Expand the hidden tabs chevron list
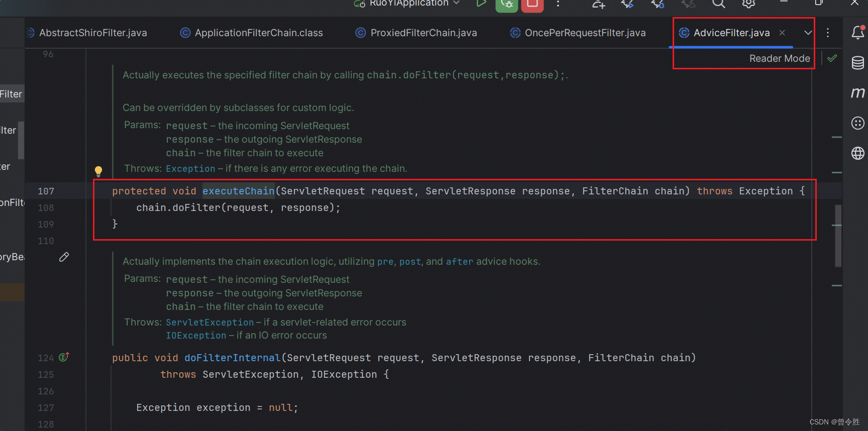This screenshot has height=431, width=868. pos(808,33)
